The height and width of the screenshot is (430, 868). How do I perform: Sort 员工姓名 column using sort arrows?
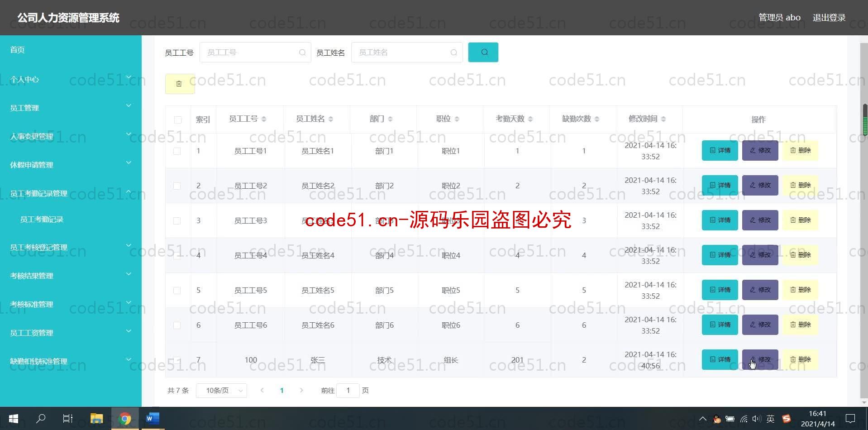(331, 119)
